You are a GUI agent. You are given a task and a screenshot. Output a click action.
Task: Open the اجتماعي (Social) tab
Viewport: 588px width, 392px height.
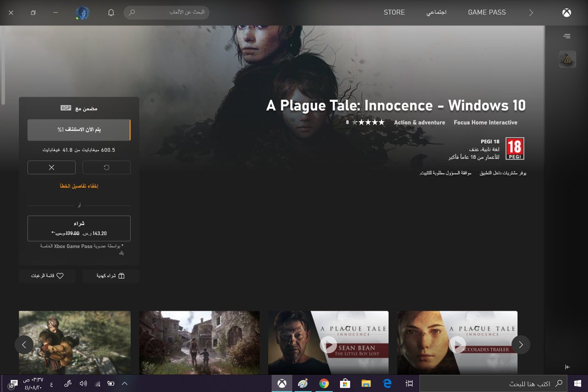point(436,12)
